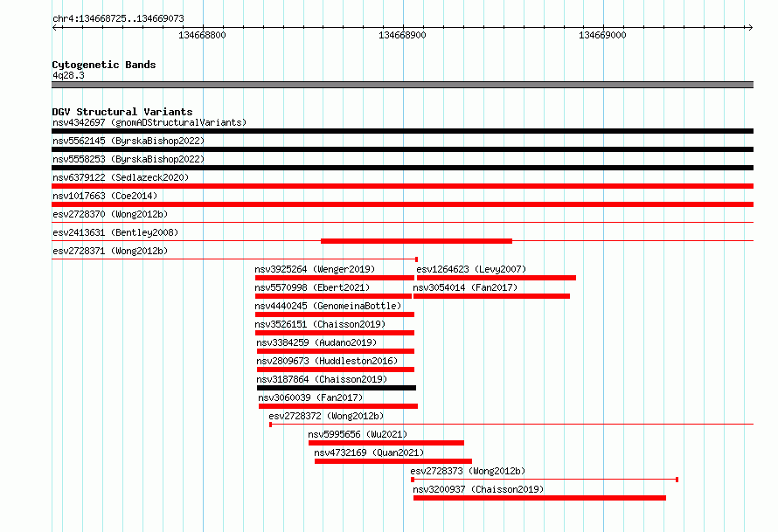Click the chr4:134668725..134669073 region label
Viewport: 778px width, 532px height.
click(118, 19)
